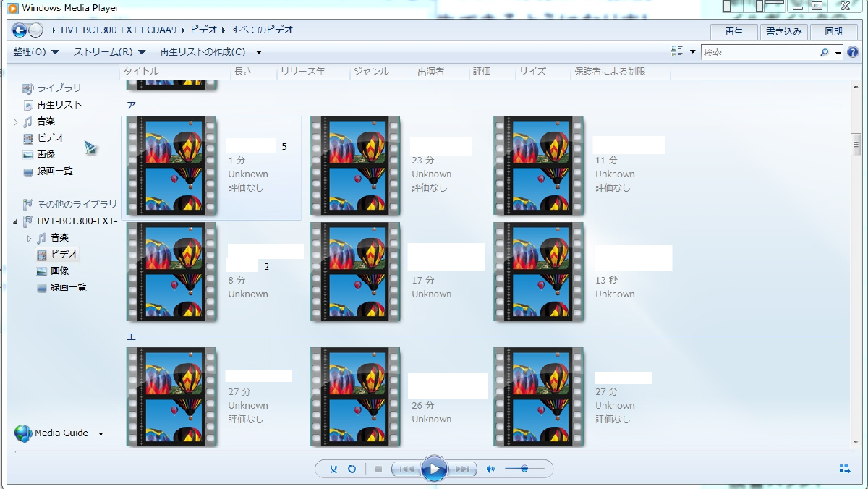Click the Stop button
The width and height of the screenshot is (868, 489).
click(x=378, y=469)
